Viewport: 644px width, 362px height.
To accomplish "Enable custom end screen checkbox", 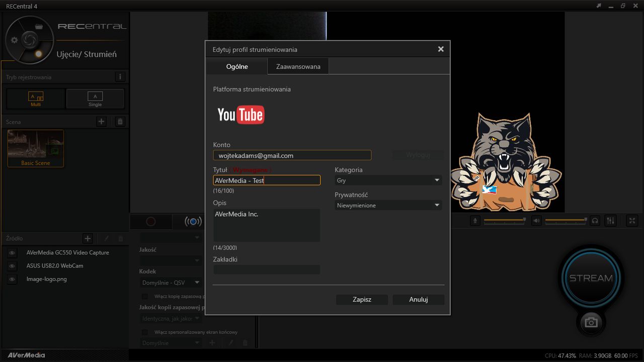I will click(145, 332).
